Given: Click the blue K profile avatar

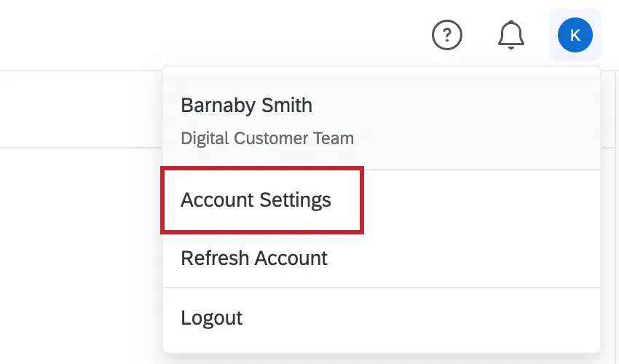Looking at the screenshot, I should point(575,35).
